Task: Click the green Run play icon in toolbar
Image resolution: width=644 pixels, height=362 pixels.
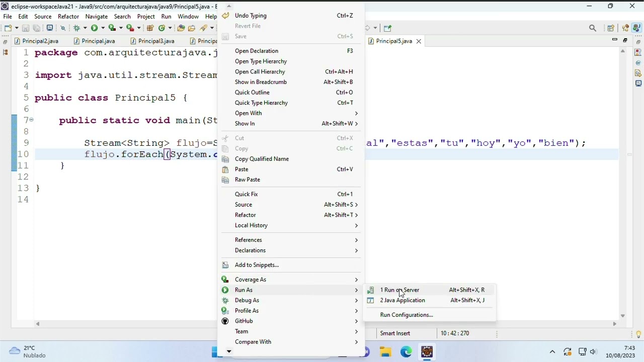Action: click(x=94, y=28)
